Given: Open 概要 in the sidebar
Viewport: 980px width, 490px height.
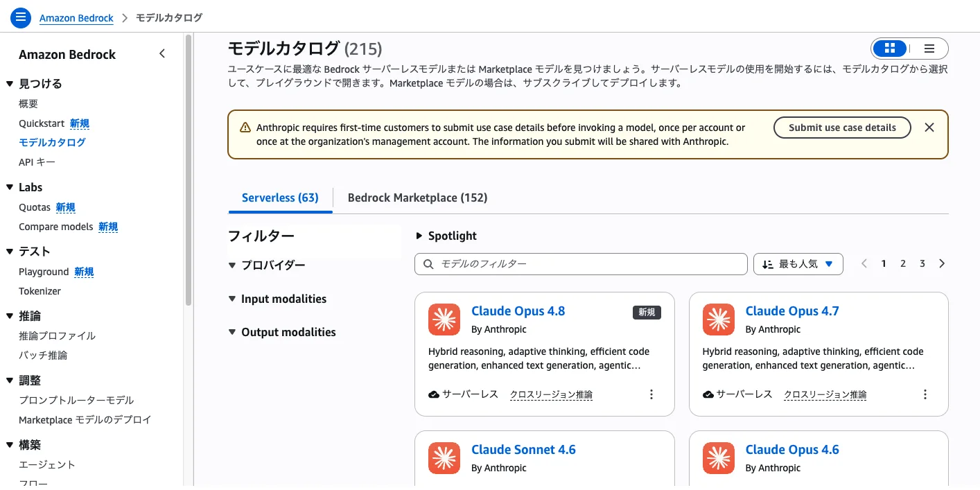Looking at the screenshot, I should [28, 104].
